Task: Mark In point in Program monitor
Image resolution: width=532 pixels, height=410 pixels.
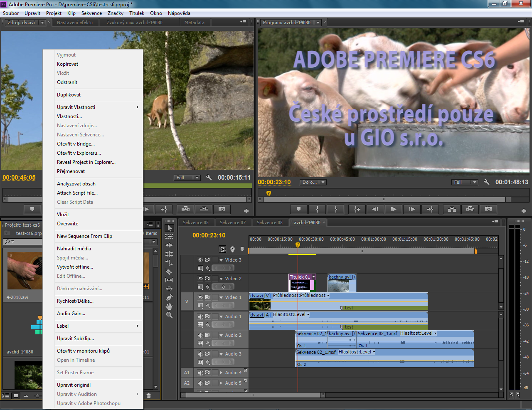Action: [318, 209]
